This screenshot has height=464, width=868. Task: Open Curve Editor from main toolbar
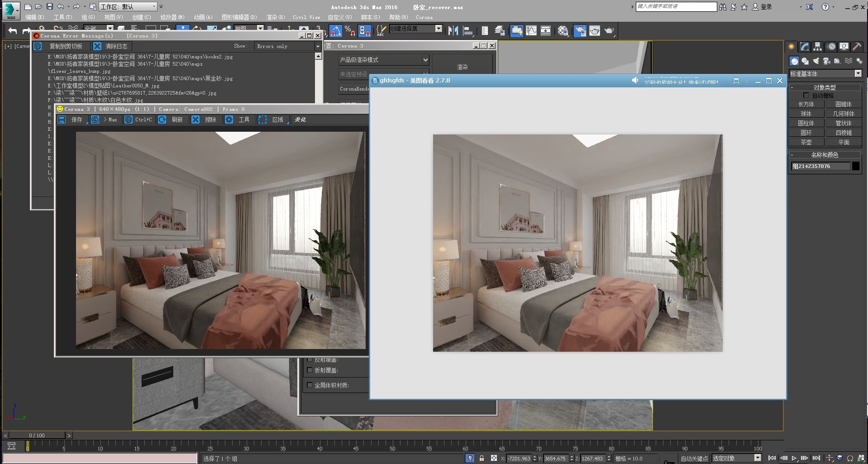click(531, 31)
